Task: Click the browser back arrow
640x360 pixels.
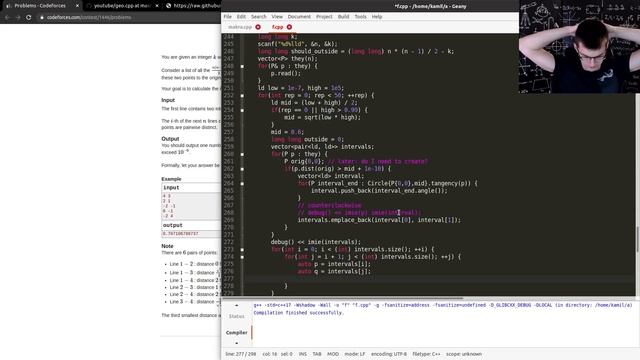Action: click(7, 18)
